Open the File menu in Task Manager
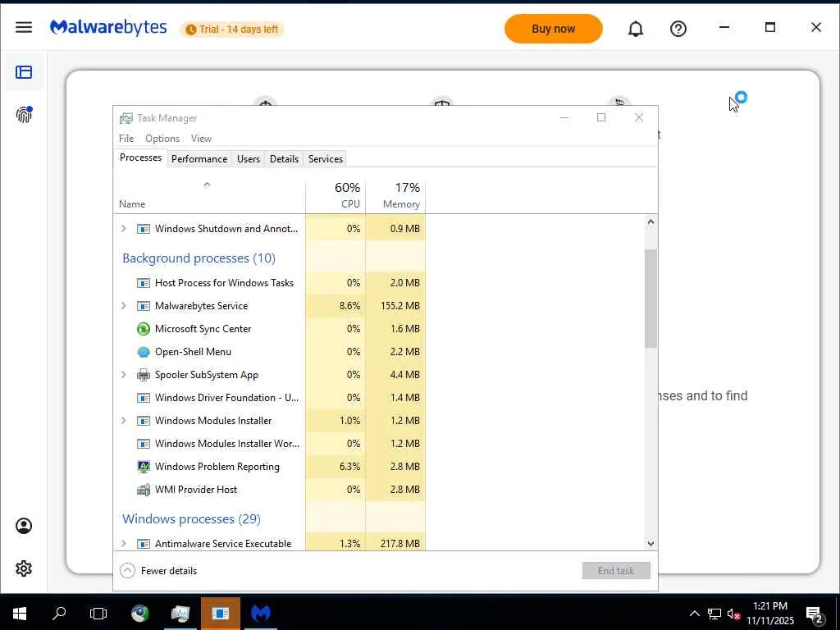This screenshot has width=840, height=630. (126, 138)
